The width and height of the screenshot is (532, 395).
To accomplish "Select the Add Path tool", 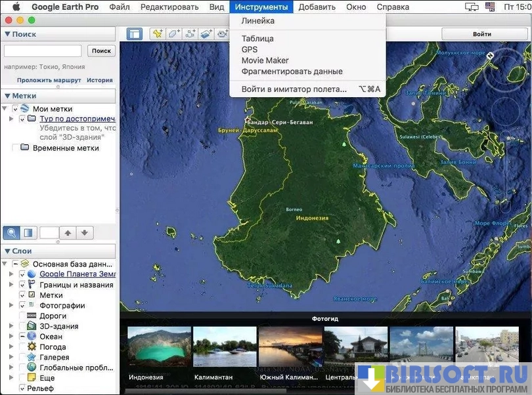I will click(190, 34).
